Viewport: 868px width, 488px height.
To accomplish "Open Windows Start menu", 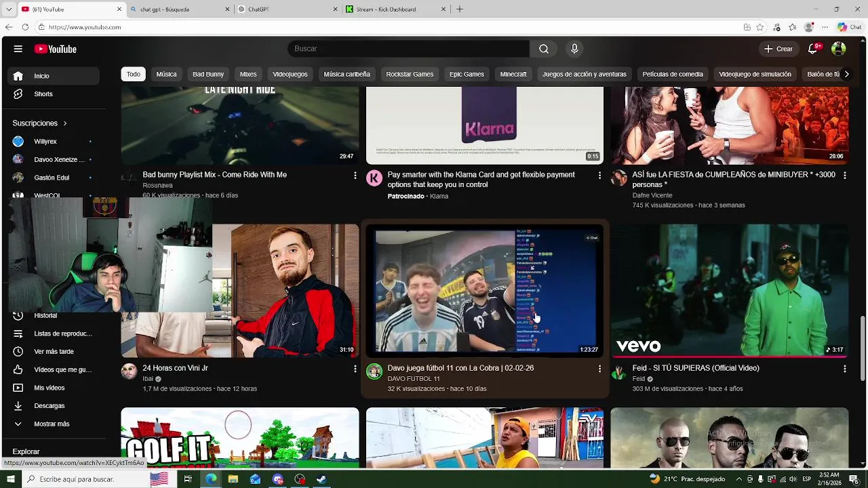I will (x=10, y=479).
